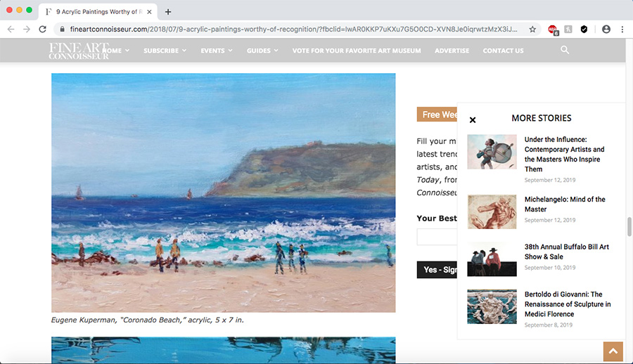
Task: Open the Advertise page
Action: (x=452, y=51)
